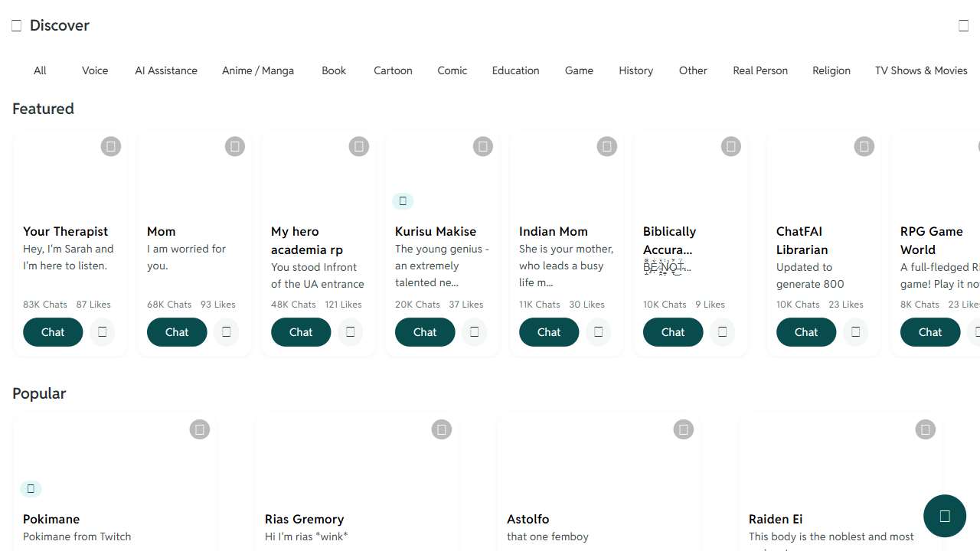Open the TV Shows & Movies category
This screenshot has height=551, width=980.
[x=921, y=70]
